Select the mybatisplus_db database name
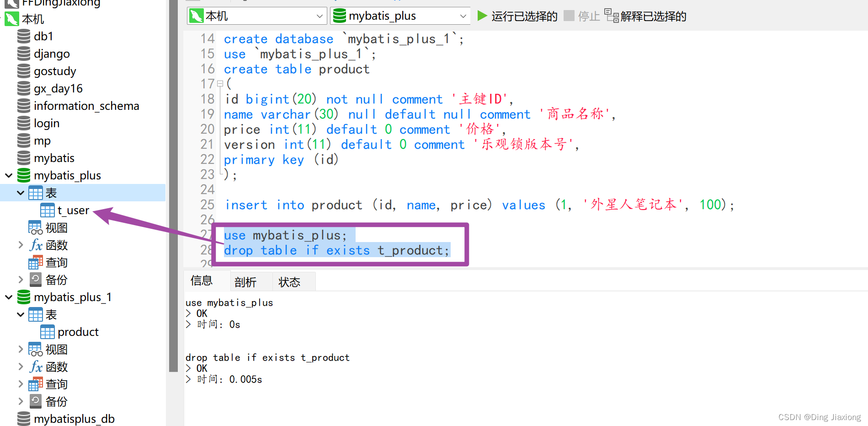 [74, 419]
